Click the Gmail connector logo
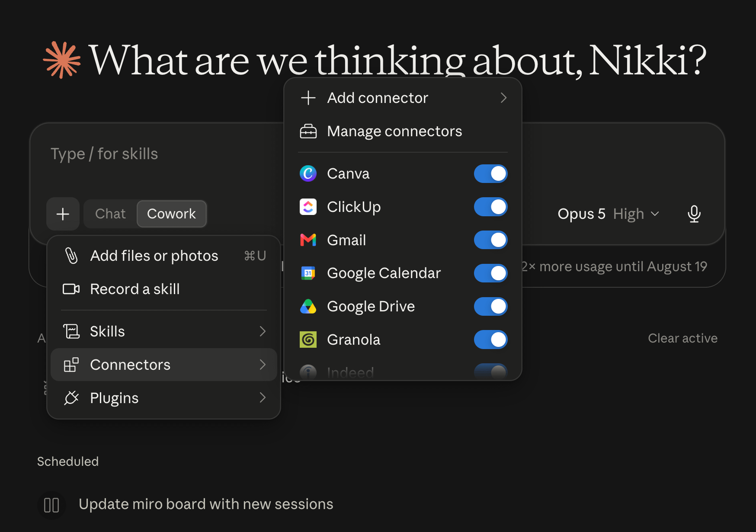Image resolution: width=756 pixels, height=532 pixels. [x=308, y=240]
